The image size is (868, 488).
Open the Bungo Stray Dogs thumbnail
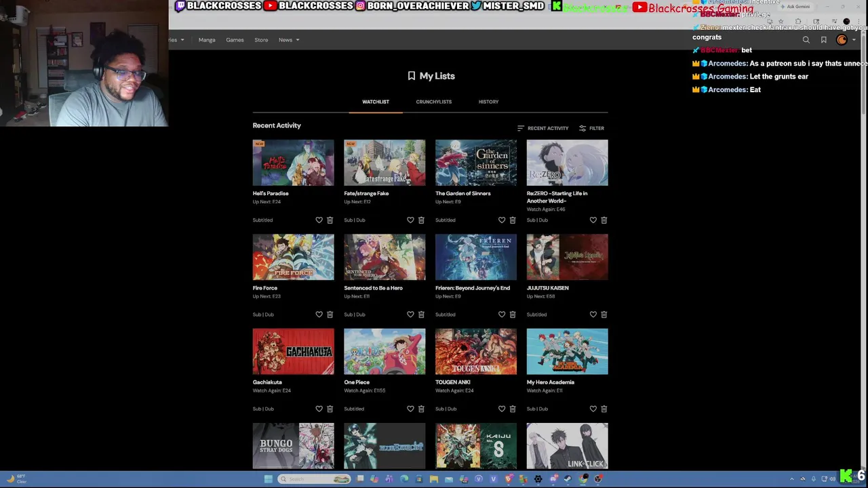(x=294, y=446)
